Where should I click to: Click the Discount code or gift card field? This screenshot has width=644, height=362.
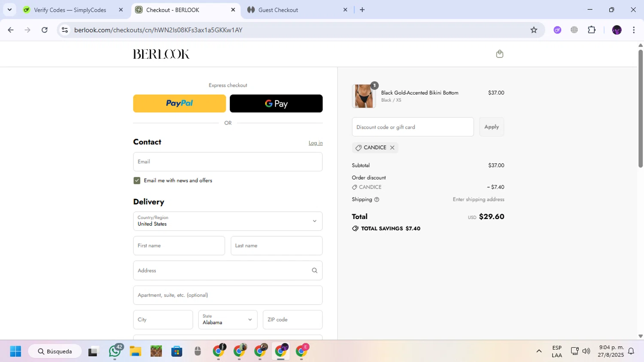point(413,127)
